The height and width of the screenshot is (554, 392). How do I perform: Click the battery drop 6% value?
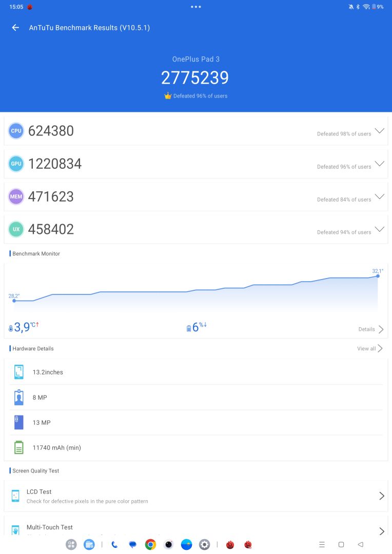click(x=200, y=327)
